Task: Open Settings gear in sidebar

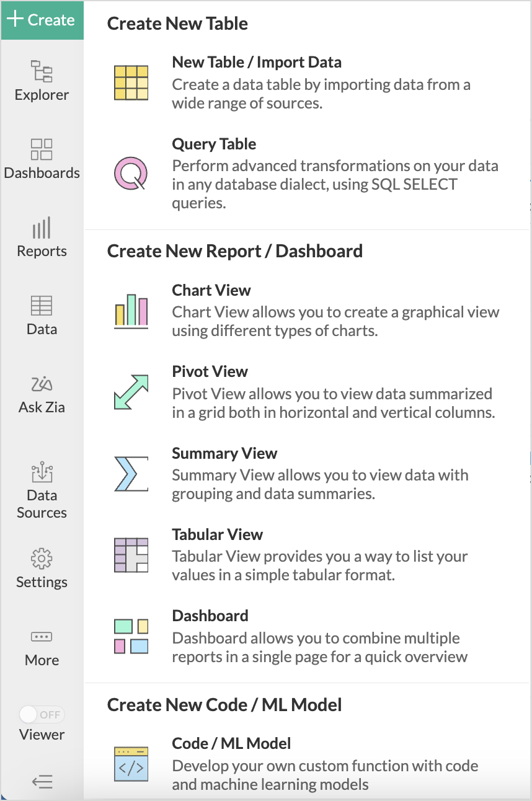Action: [x=42, y=569]
